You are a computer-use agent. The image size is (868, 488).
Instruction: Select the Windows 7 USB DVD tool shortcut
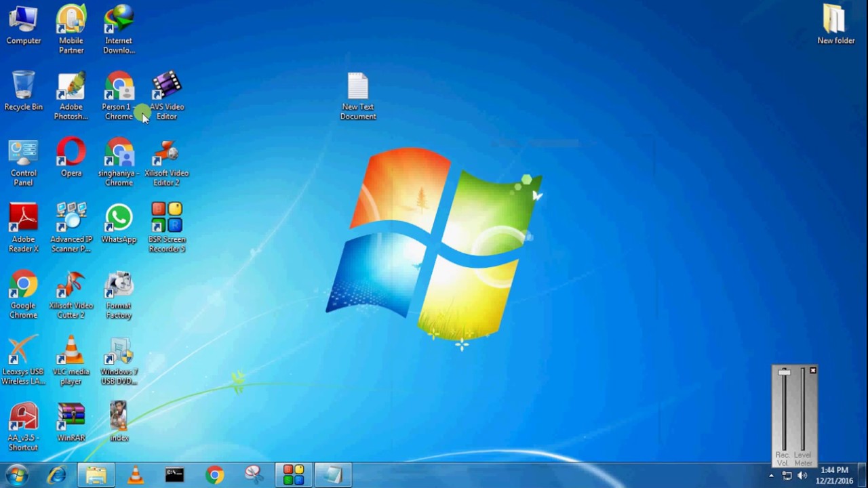tap(119, 361)
